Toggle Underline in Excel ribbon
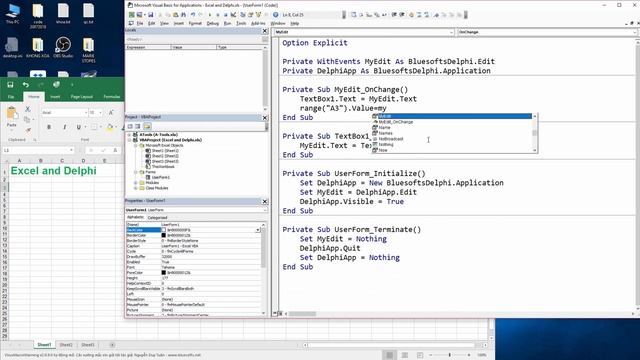The image size is (640, 360). click(x=78, y=127)
